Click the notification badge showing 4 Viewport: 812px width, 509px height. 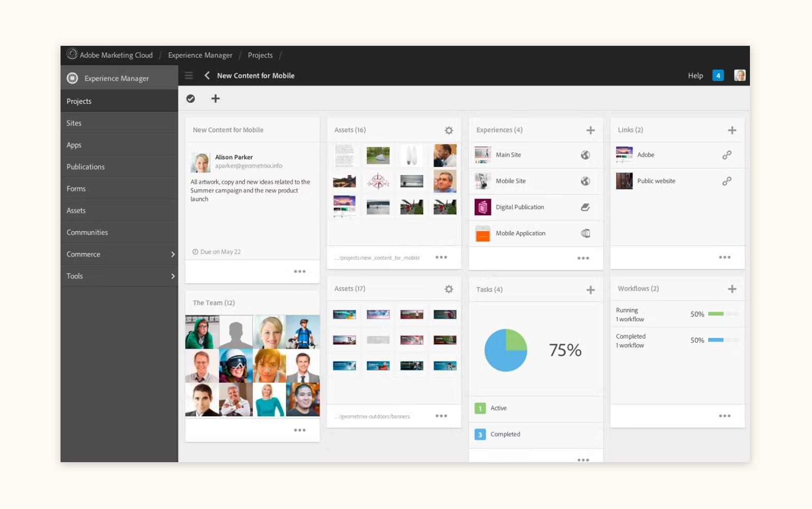tap(718, 76)
